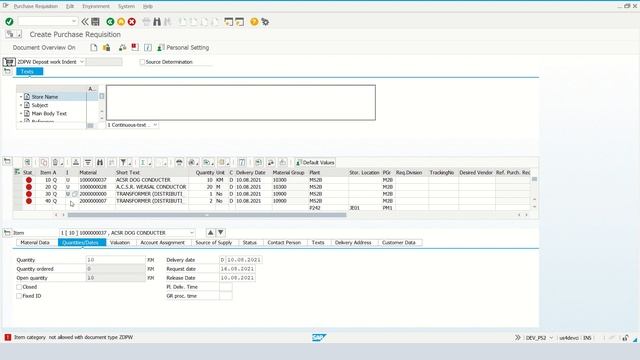Image resolution: width=640 pixels, height=360 pixels.
Task: Toggle the Source Determination checkbox
Action: pos(142,62)
